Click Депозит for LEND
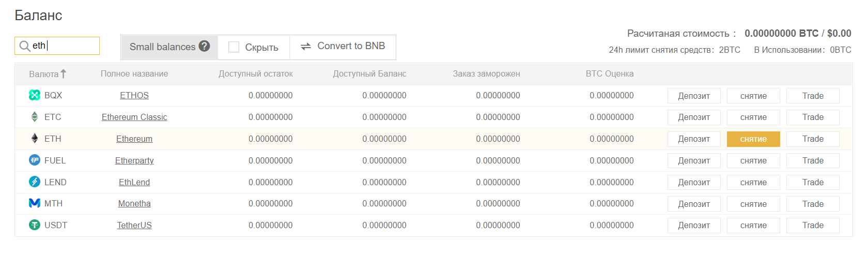Screen dimensions: 868x269 (x=694, y=183)
